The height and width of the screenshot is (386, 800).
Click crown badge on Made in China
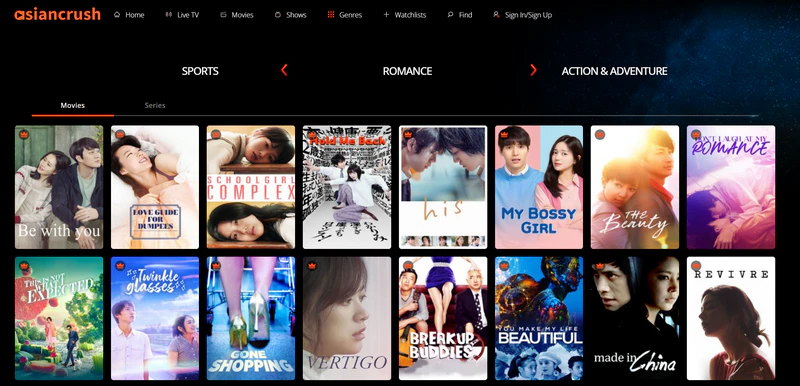coord(600,266)
